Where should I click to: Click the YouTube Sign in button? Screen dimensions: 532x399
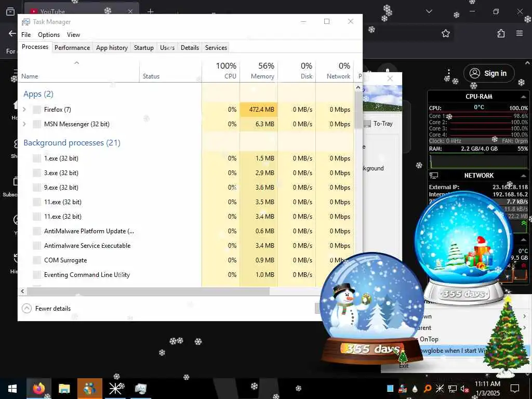point(489,73)
